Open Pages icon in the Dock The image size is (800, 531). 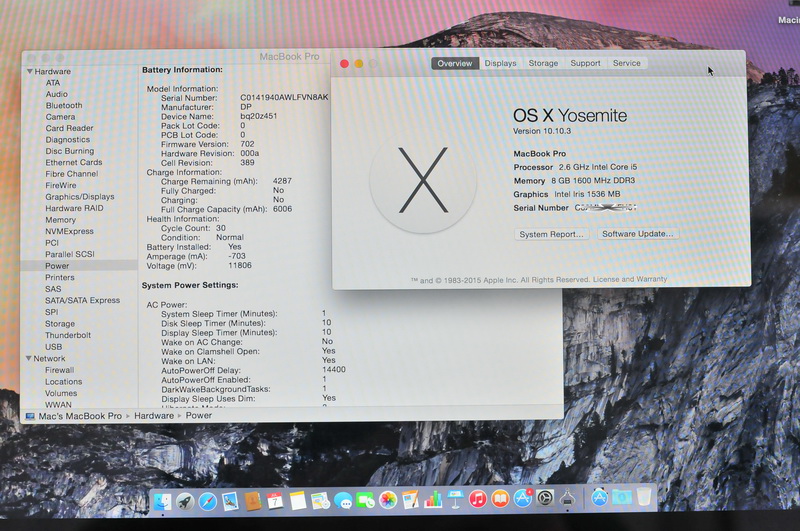point(410,500)
